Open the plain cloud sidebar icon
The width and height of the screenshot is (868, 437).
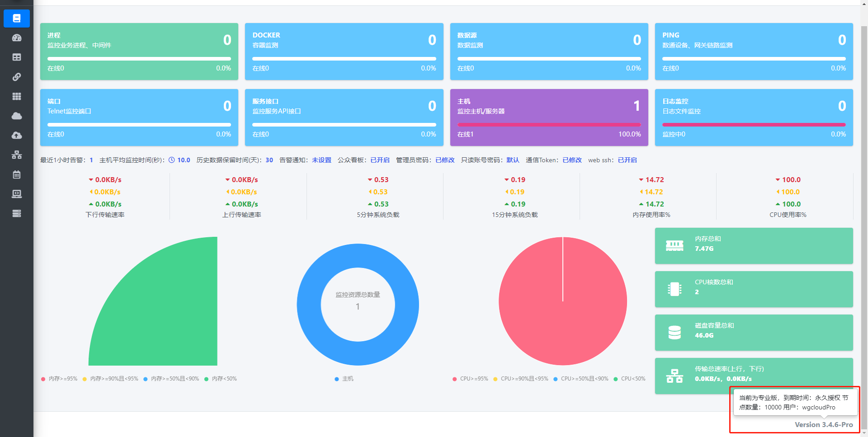pyautogui.click(x=17, y=116)
